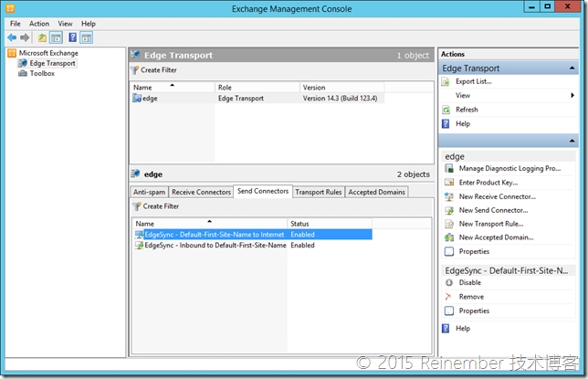Collapse the Edge Transport actions section
The image size is (588, 379).
pos(572,68)
